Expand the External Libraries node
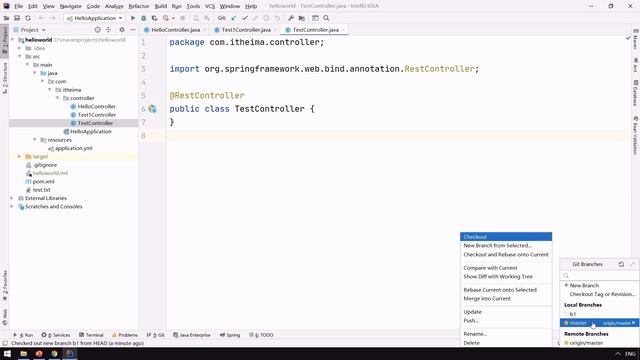The width and height of the screenshot is (640, 360). click(x=12, y=198)
